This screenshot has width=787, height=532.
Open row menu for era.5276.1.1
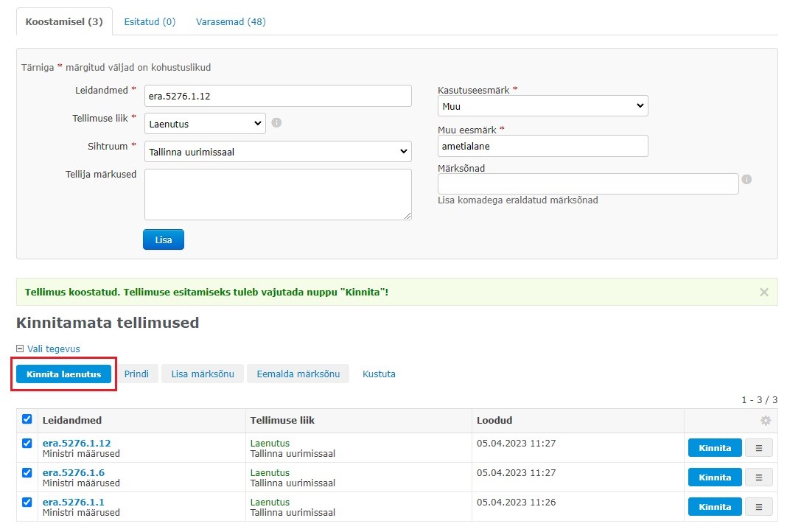click(759, 507)
